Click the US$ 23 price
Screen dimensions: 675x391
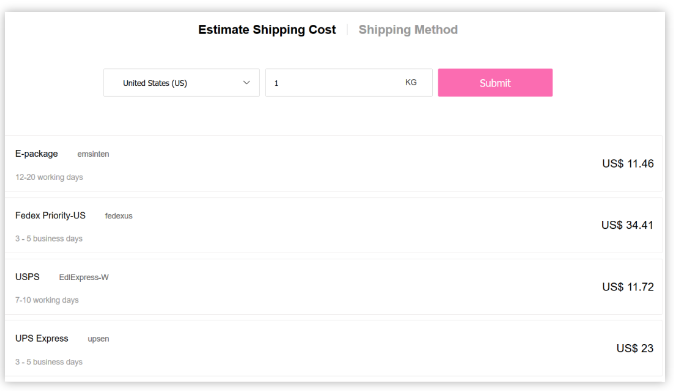[635, 348]
